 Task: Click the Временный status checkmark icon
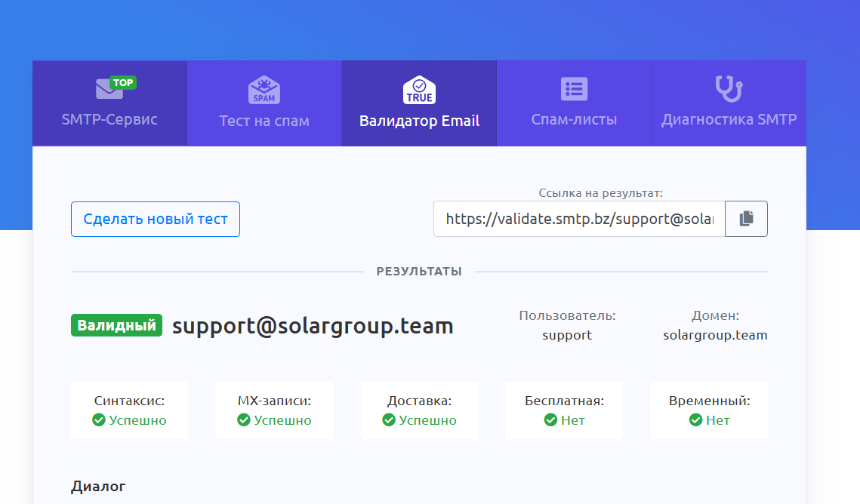point(696,420)
